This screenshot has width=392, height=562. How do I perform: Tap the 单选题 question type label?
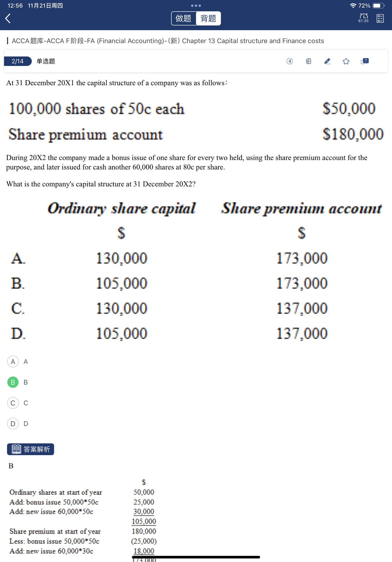tap(46, 61)
